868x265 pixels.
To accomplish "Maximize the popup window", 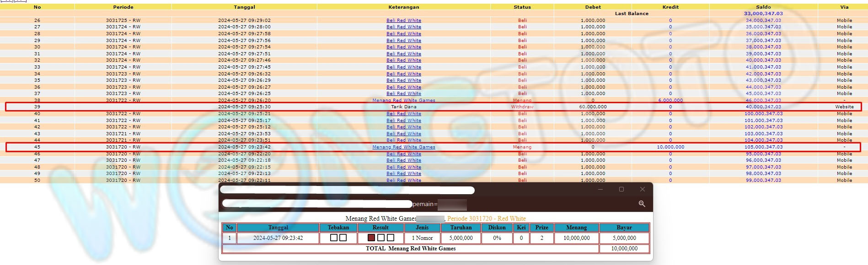I will click(x=621, y=189).
